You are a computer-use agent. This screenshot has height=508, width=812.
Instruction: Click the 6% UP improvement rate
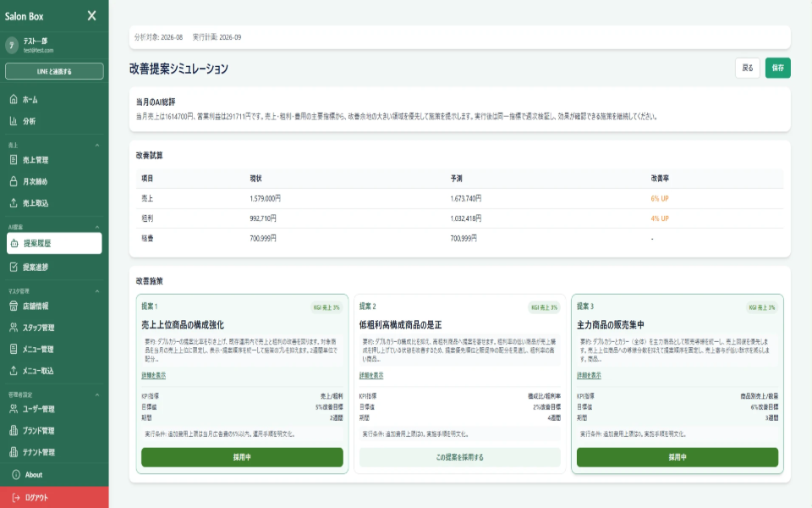point(660,198)
